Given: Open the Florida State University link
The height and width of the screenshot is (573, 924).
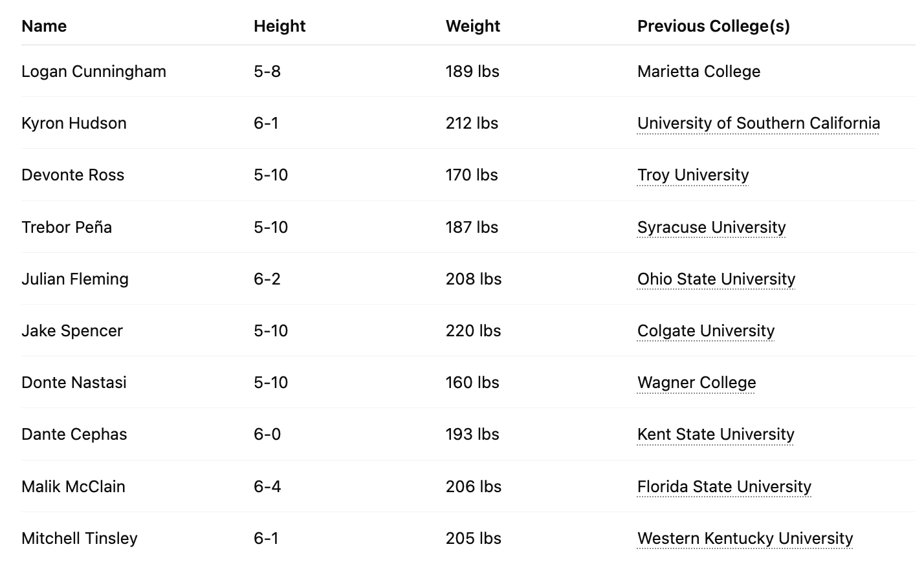Looking at the screenshot, I should tap(724, 487).
